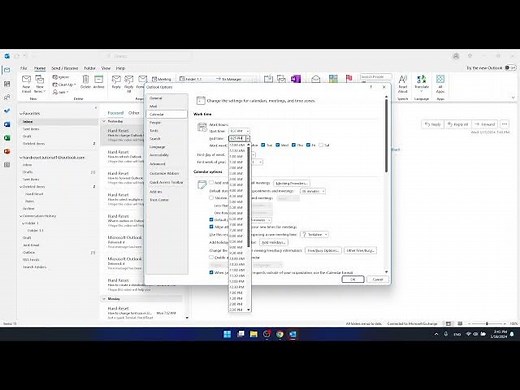Click the Archive icon in ribbon
Viewport: 520px width, 390px height.
tap(99, 82)
